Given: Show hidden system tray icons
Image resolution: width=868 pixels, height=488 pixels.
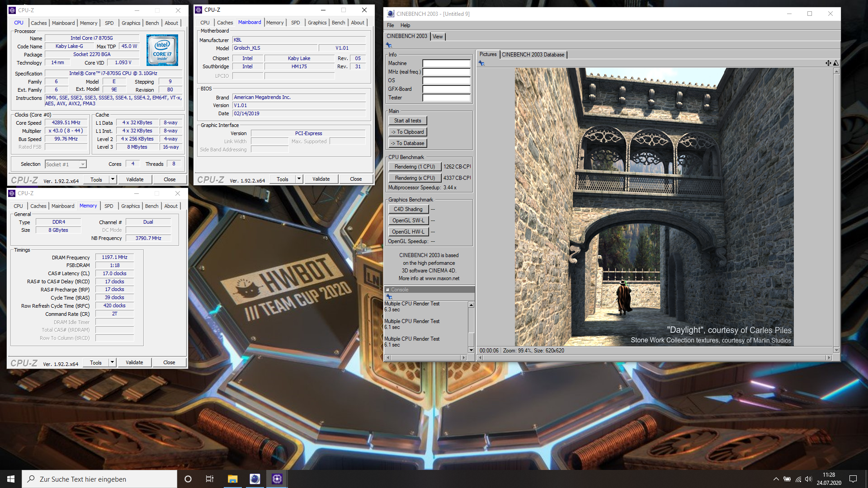Looking at the screenshot, I should [776, 479].
